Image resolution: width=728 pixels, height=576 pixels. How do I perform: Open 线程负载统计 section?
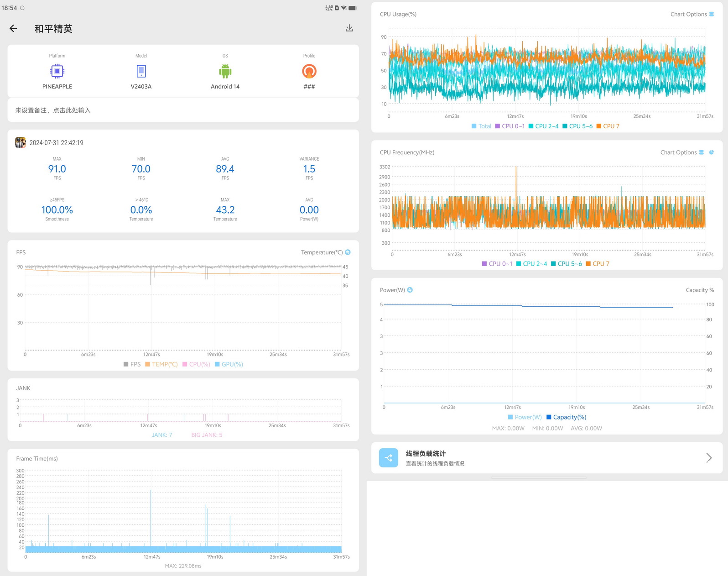point(547,458)
